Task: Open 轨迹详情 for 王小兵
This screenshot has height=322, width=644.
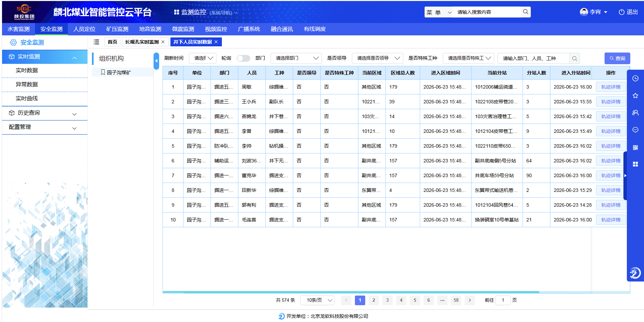Action: (x=611, y=102)
